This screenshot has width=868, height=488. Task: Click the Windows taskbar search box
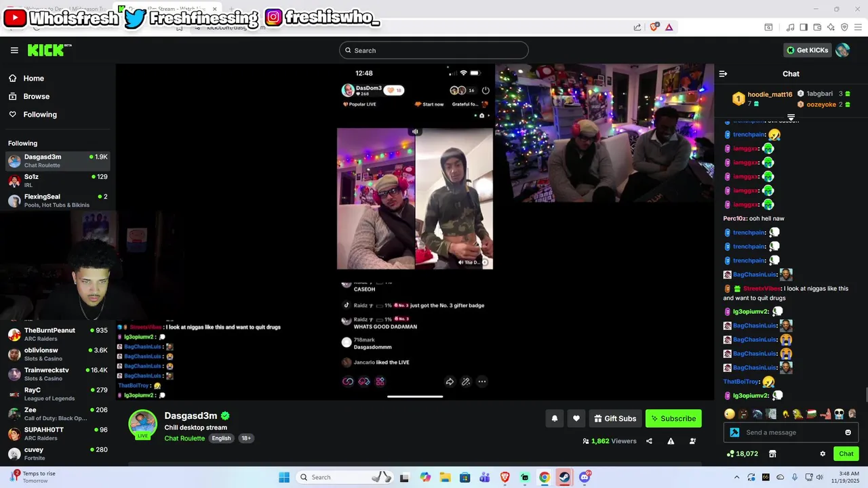[x=345, y=477]
